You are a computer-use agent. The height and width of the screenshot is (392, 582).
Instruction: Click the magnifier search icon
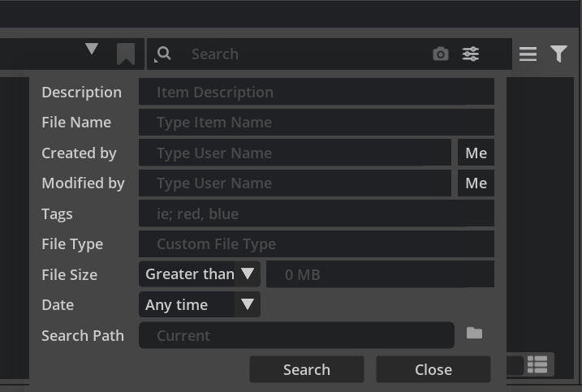click(163, 54)
